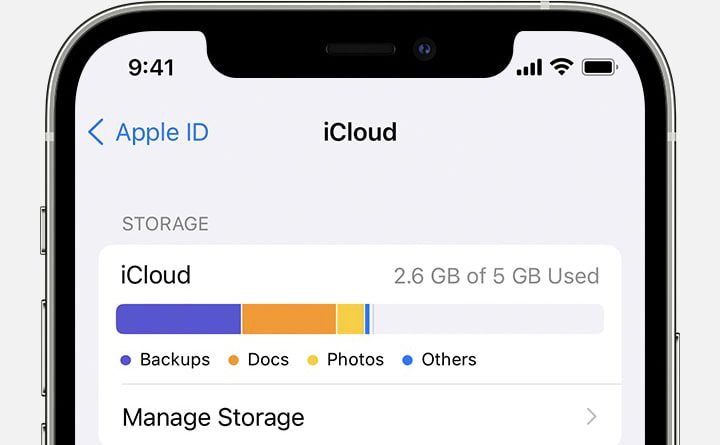Select the purple Backups segment of storage bar
This screenshot has width=720, height=445.
[x=179, y=319]
